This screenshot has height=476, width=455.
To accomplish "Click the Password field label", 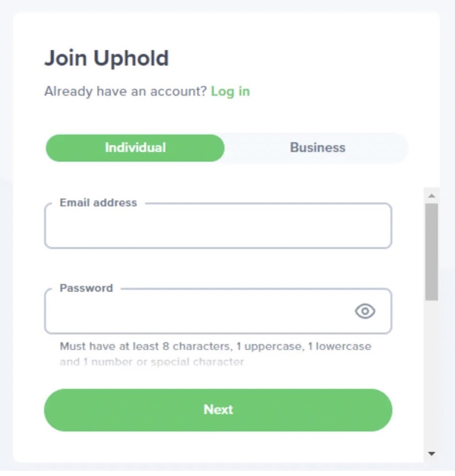I will point(86,288).
